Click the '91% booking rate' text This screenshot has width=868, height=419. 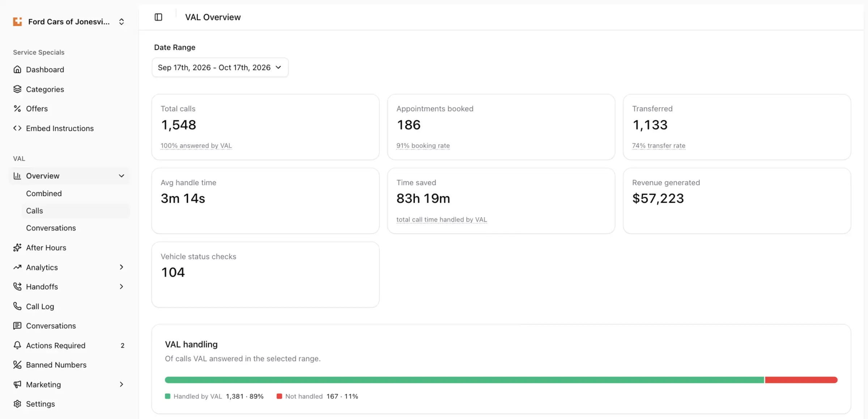(x=423, y=145)
